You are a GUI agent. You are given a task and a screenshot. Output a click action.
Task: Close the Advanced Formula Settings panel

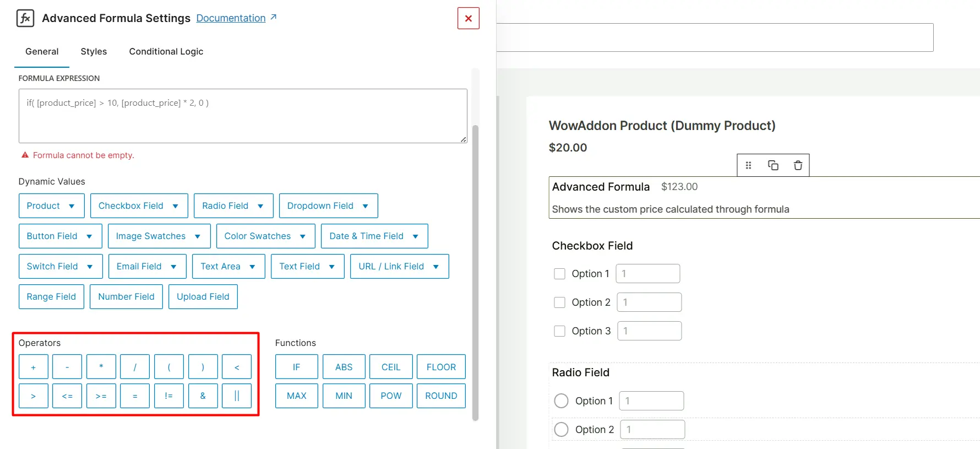coord(468,18)
